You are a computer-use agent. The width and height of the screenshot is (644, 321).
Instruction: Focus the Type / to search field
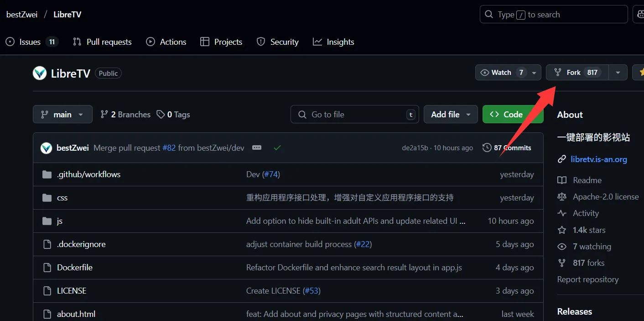554,15
